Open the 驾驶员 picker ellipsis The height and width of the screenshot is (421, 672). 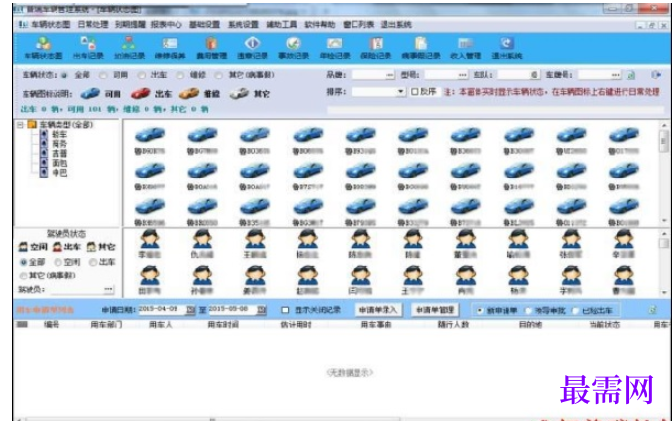[108, 289]
